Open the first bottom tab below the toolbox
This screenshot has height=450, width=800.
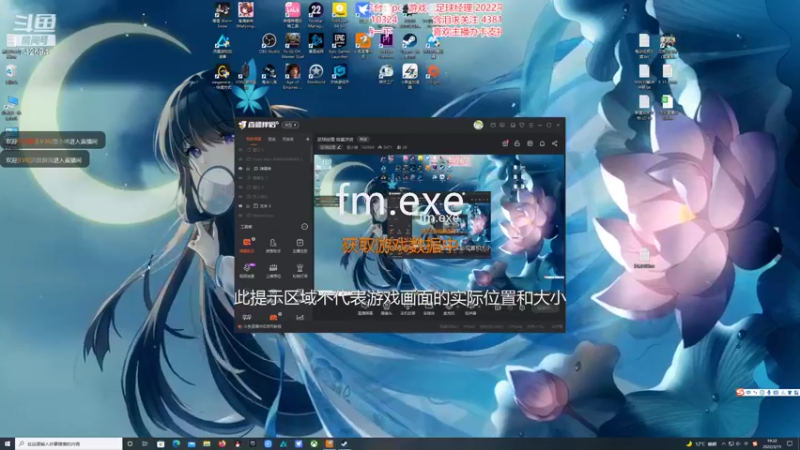[247, 317]
